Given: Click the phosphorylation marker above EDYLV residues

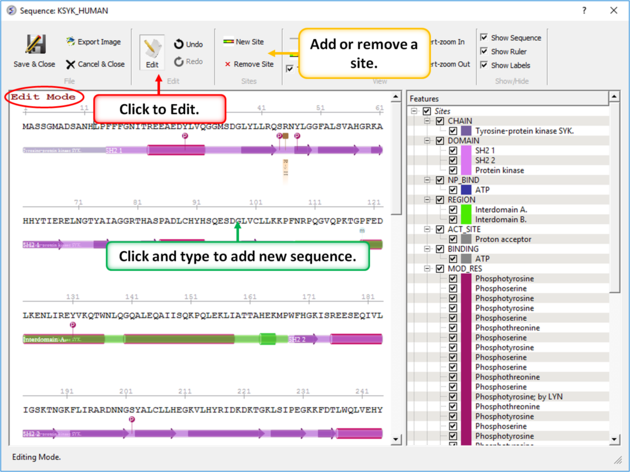Looking at the screenshot, I should tap(185, 136).
